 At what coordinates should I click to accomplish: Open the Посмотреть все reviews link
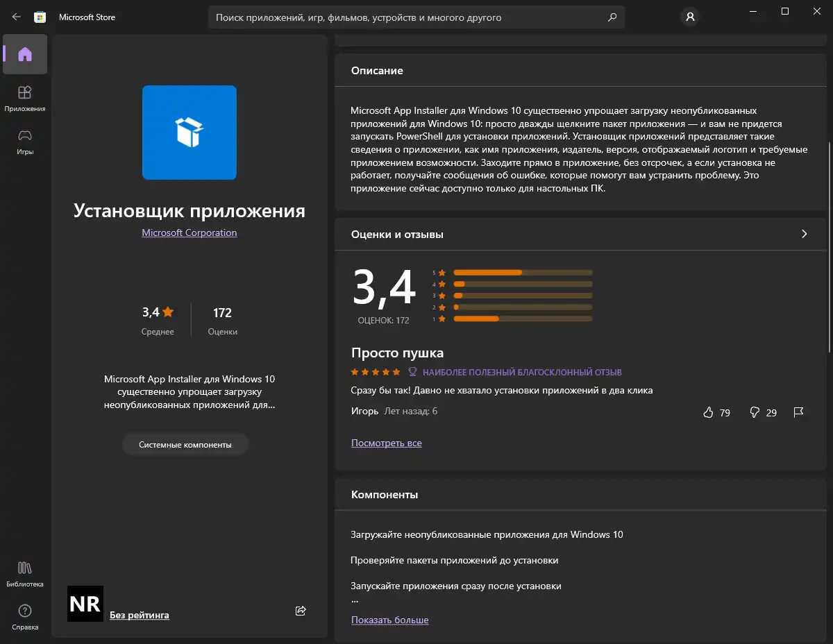(x=387, y=443)
